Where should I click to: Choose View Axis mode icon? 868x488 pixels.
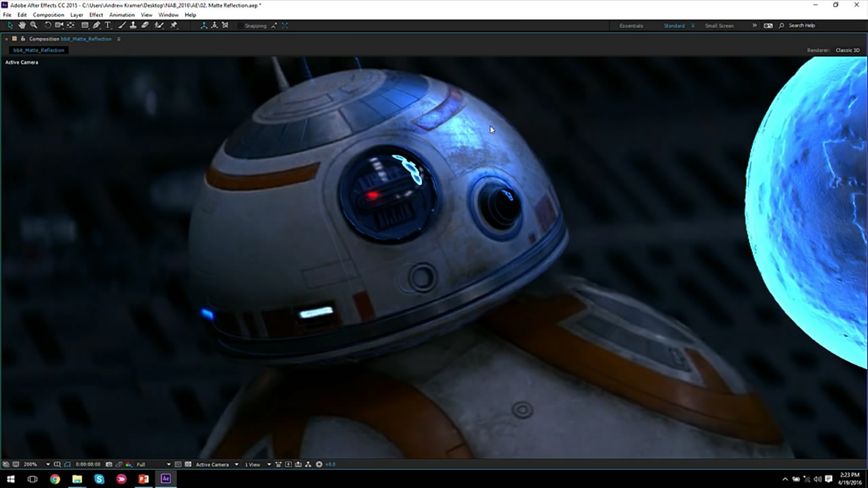[x=225, y=25]
